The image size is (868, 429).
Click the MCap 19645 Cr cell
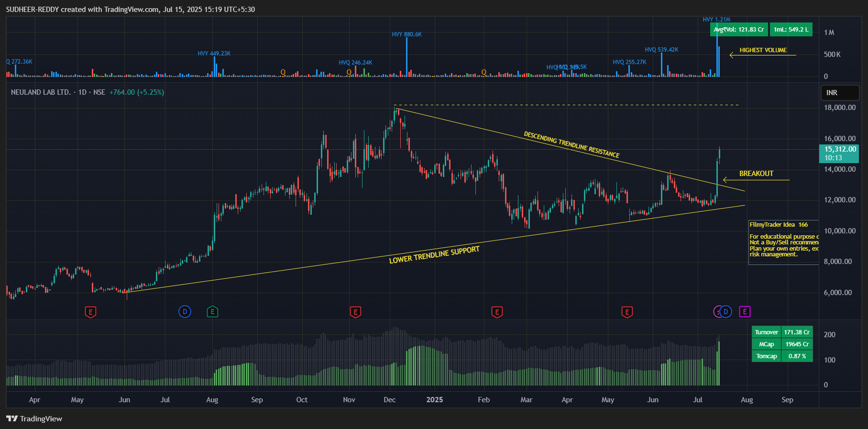[x=782, y=344]
